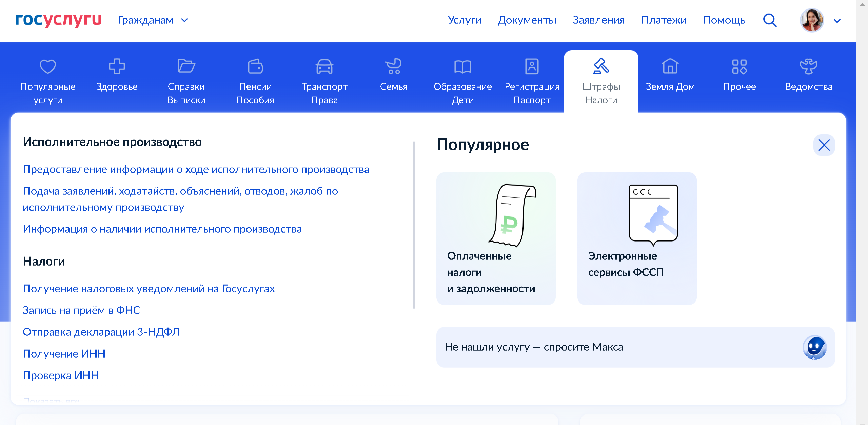Click the house icon for Земля Дом
The width and height of the screenshot is (868, 425).
coord(670,66)
